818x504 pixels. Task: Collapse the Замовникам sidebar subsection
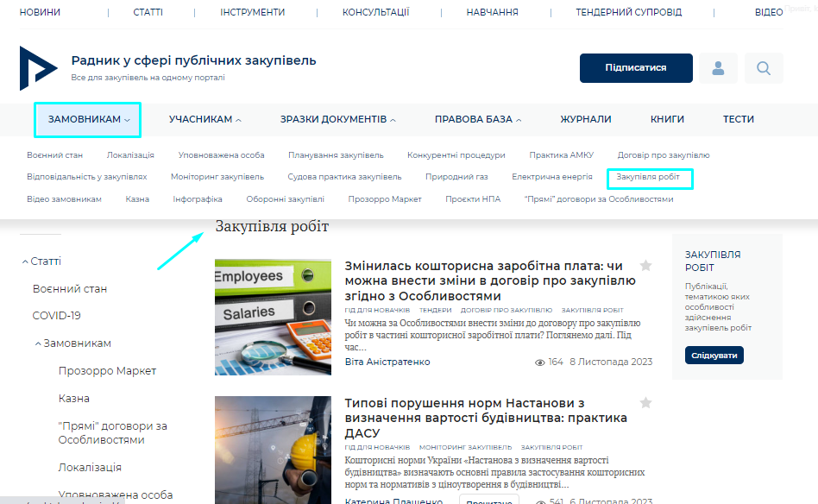(38, 343)
